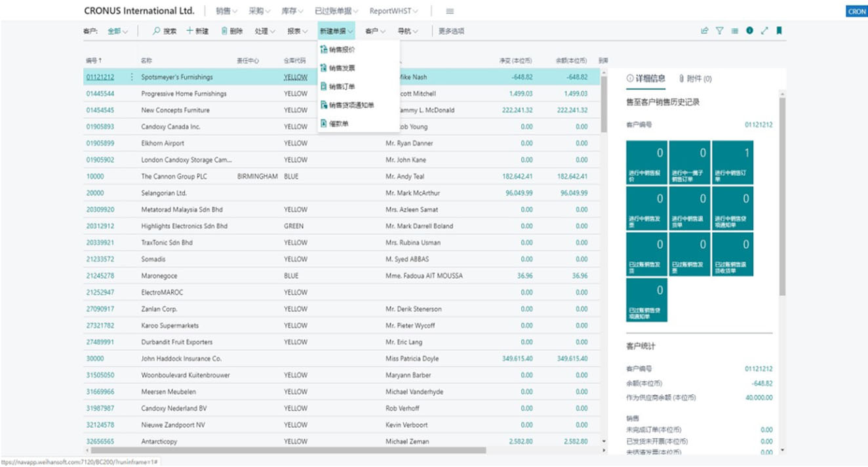This screenshot has height=467, width=868.
Task: Switch to the 附件 (0) tab
Action: point(695,79)
